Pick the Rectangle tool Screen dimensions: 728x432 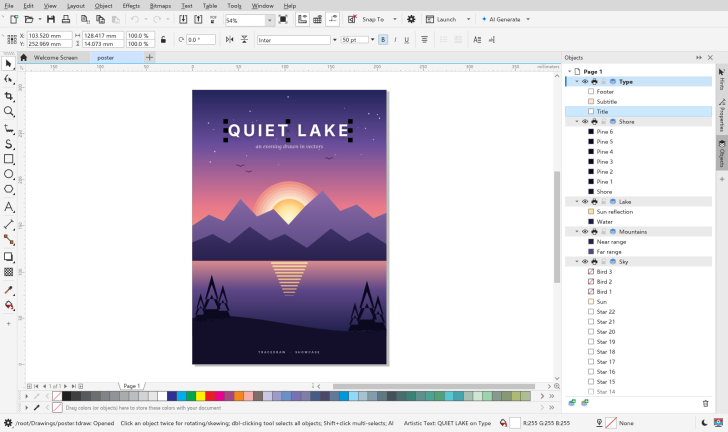pos(8,159)
